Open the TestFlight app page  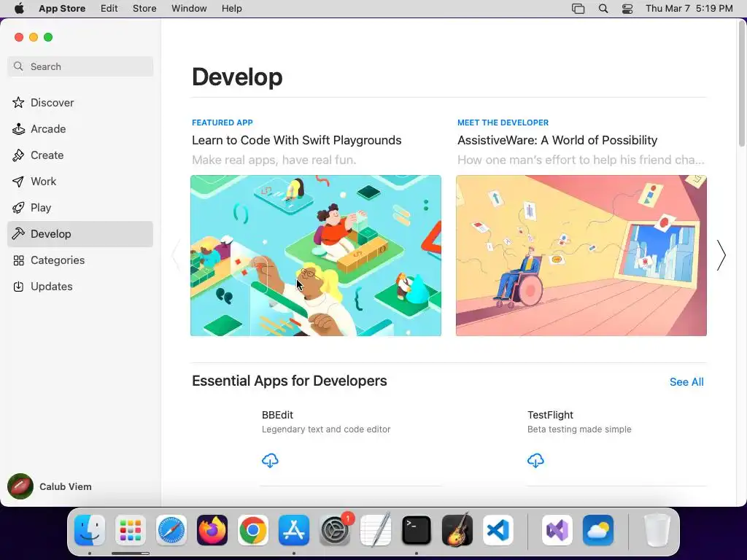[x=550, y=415]
